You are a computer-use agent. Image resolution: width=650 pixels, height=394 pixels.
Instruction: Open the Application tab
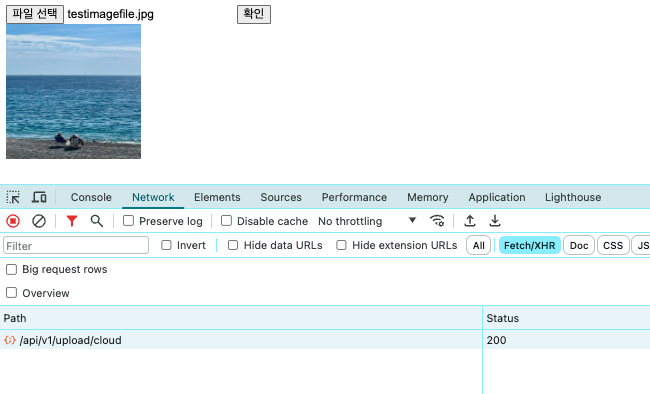[497, 197]
